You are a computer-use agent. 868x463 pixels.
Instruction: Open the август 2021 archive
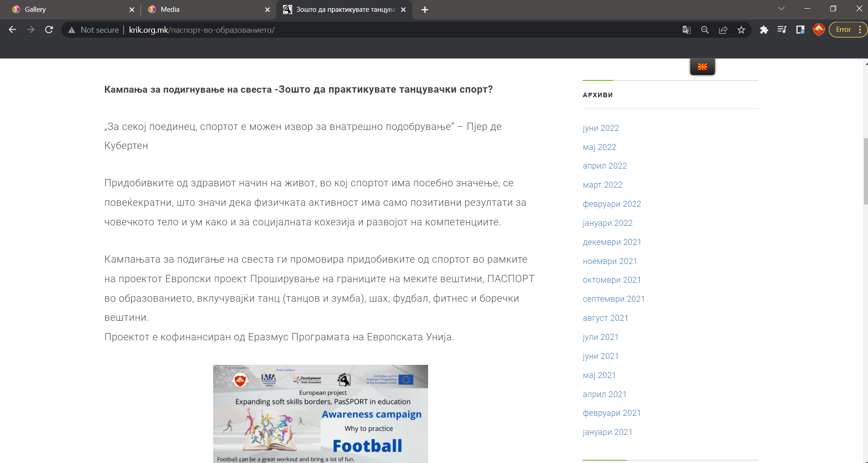click(605, 318)
